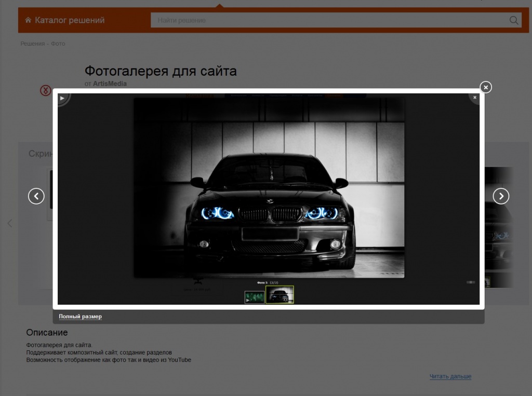
Task: Click the red ArtisMedia logo icon
Action: 46,90
